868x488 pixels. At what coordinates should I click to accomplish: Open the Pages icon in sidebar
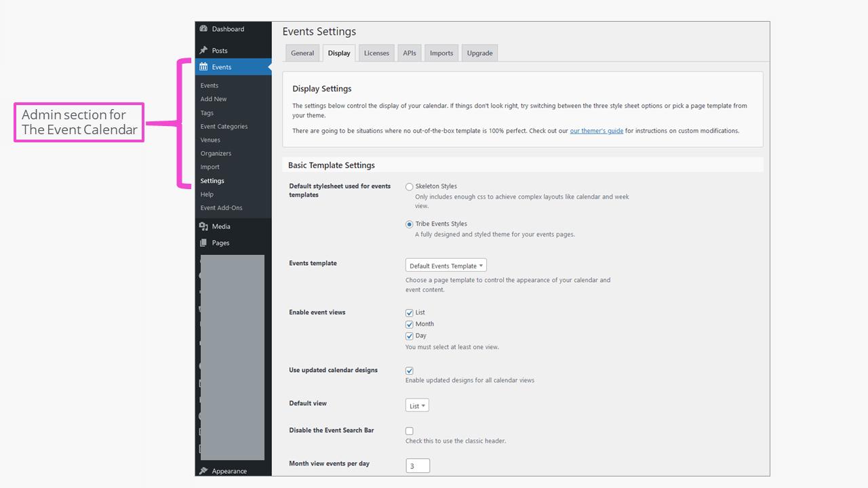tap(205, 242)
